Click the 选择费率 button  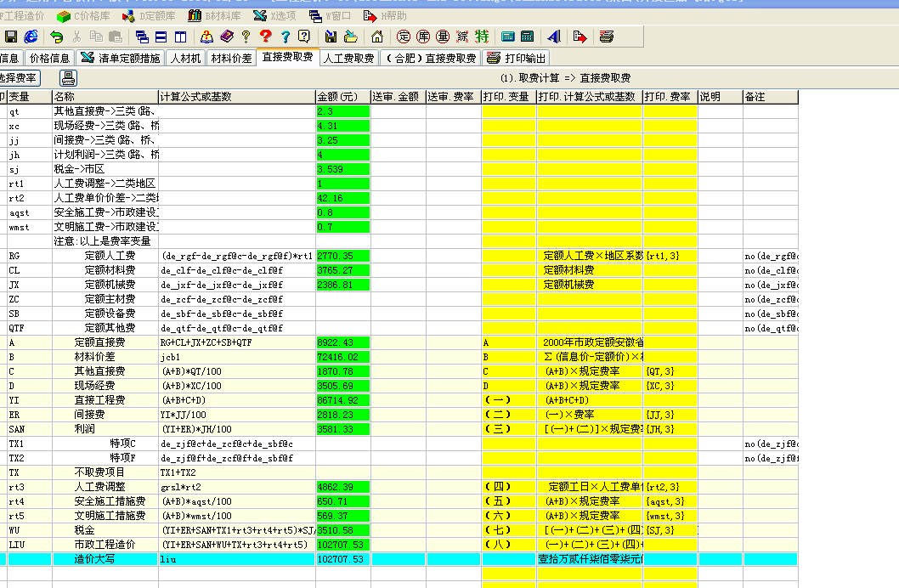(x=19, y=78)
